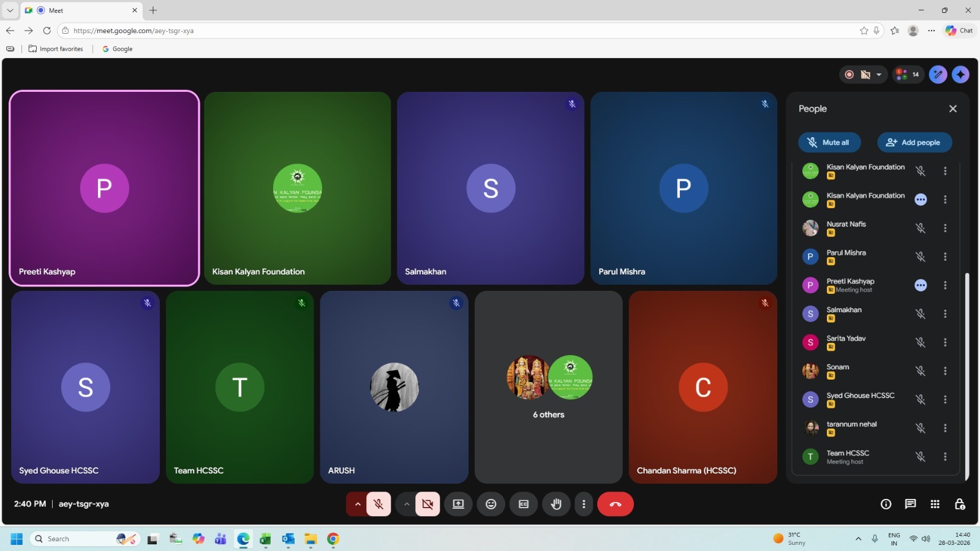Viewport: 980px width, 551px height.
Task: Open Copilot Chat in the browser
Action: click(x=959, y=31)
